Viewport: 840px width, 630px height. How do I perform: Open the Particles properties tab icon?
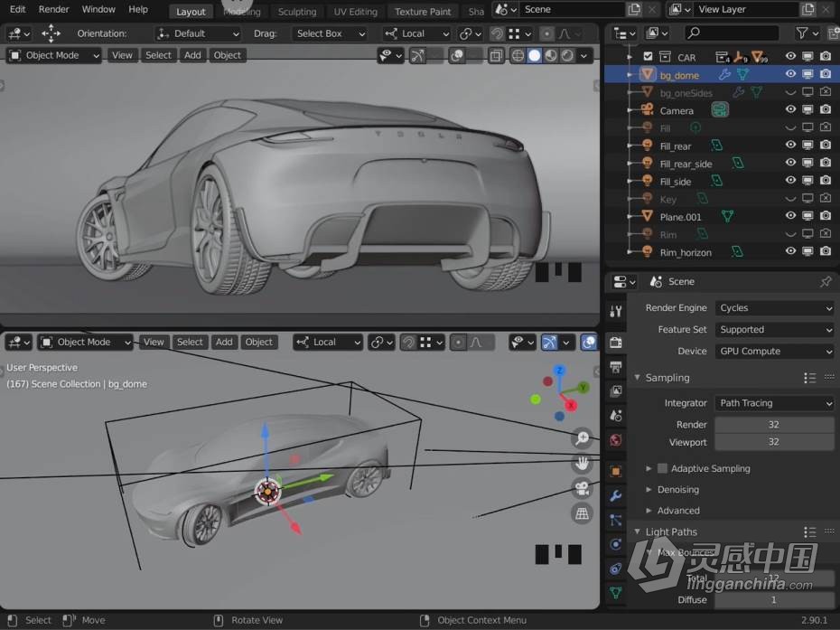pos(615,520)
